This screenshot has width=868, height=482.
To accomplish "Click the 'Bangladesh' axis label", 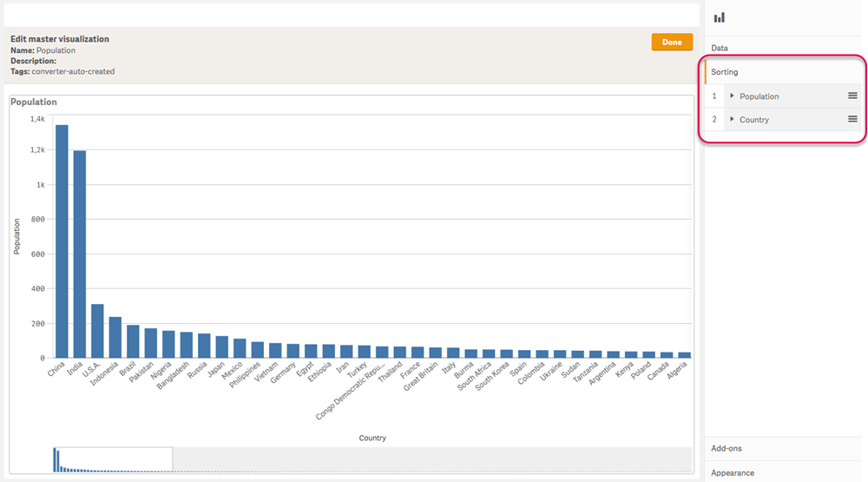I will (174, 376).
